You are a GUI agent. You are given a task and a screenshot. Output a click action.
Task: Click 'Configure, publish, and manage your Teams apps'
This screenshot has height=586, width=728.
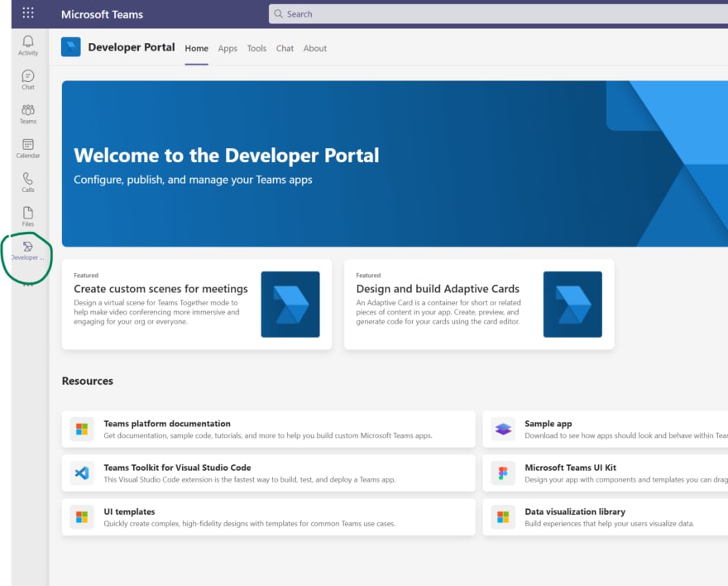click(x=193, y=180)
